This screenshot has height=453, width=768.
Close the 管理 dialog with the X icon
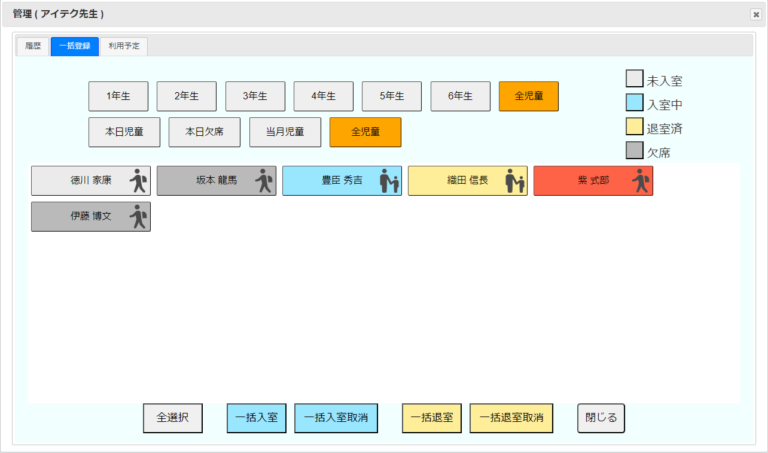756,14
